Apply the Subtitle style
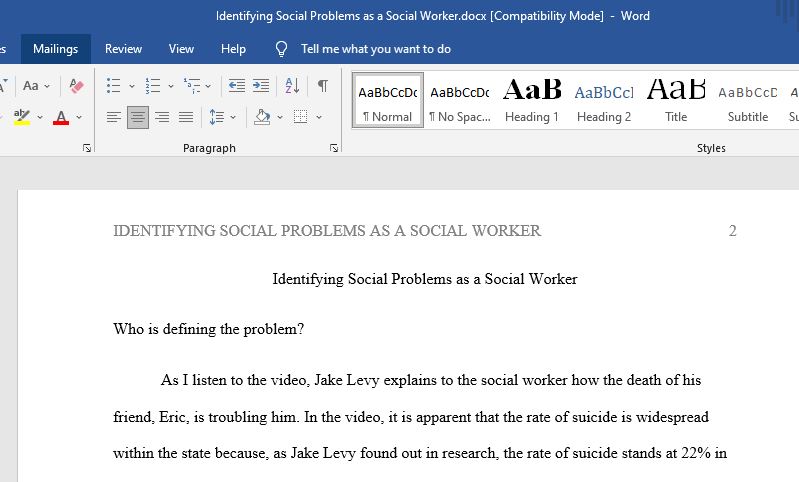Viewport: 799px width, 482px height. pyautogui.click(x=748, y=100)
